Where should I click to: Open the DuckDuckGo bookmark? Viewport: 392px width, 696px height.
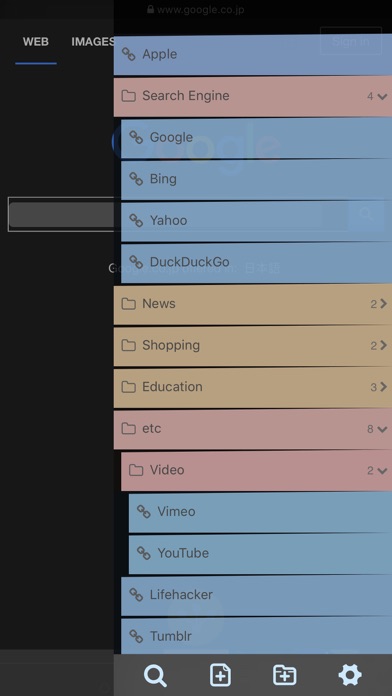click(257, 262)
